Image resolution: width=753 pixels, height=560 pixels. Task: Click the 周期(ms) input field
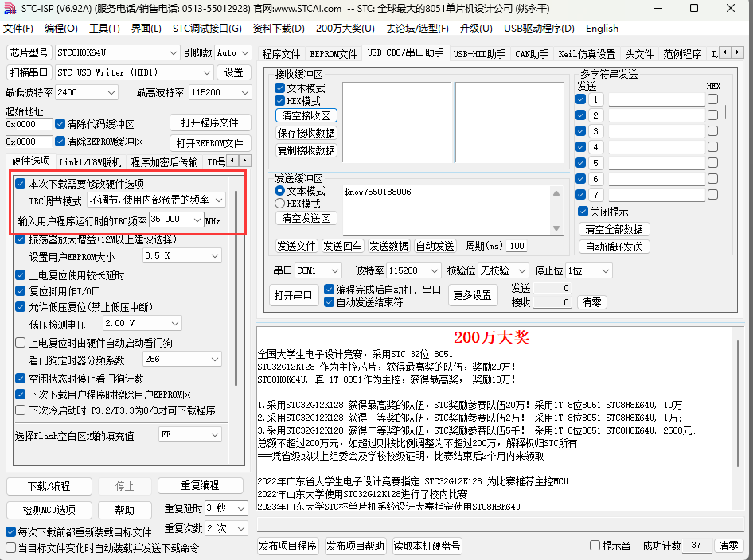pyautogui.click(x=517, y=246)
